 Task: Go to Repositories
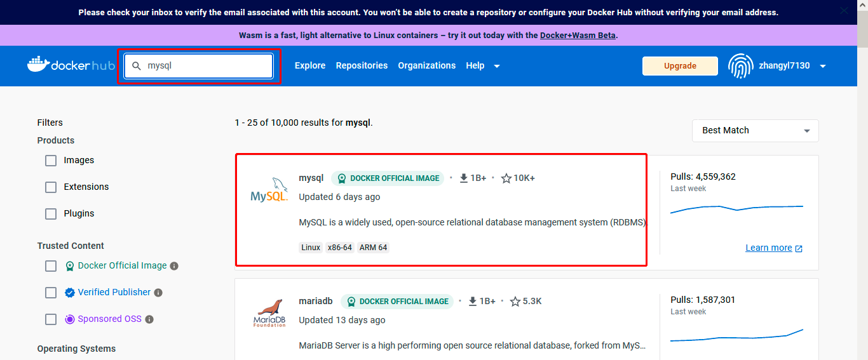click(x=362, y=65)
